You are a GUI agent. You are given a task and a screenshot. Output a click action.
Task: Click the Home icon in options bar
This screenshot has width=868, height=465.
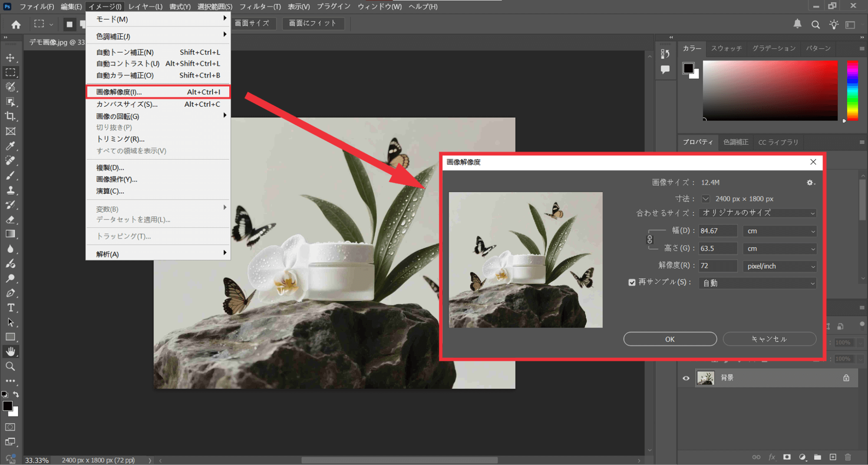[x=16, y=24]
